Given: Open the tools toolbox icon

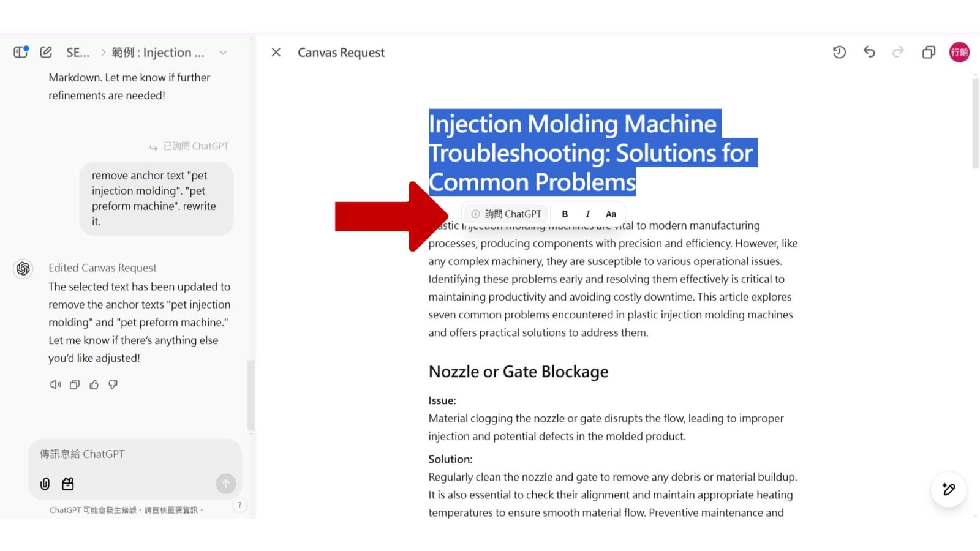Looking at the screenshot, I should pyautogui.click(x=68, y=484).
